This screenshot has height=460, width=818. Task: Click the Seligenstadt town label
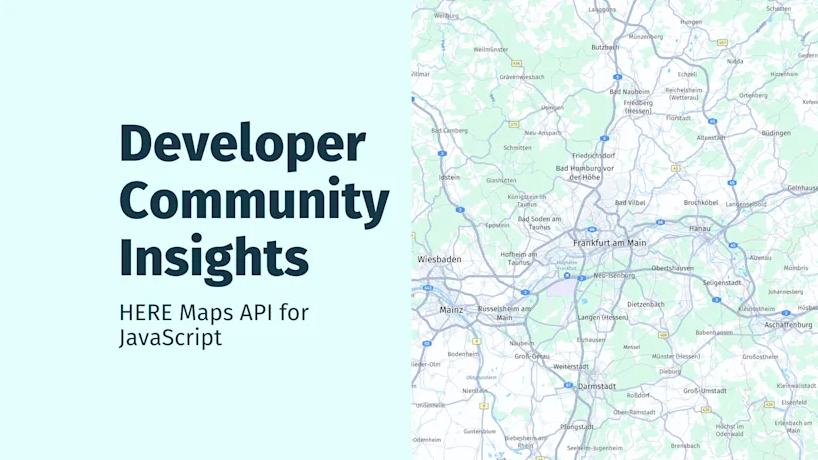[x=721, y=283]
